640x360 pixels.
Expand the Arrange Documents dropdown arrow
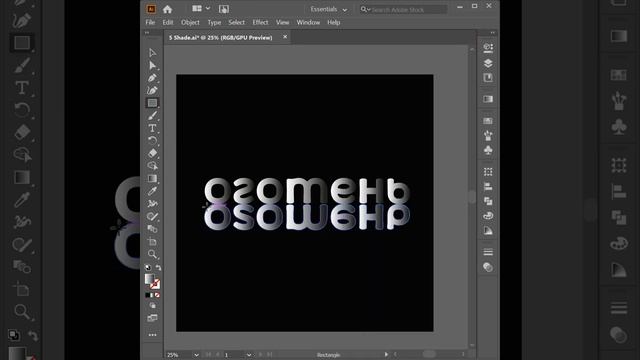coord(208,9)
